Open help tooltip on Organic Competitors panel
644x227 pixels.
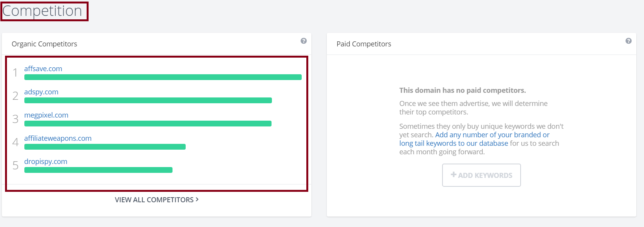point(304,41)
